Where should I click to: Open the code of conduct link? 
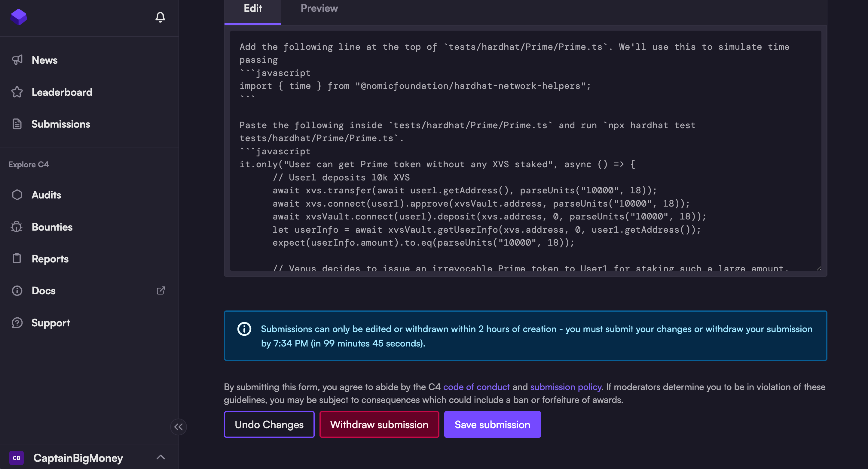pos(476,387)
